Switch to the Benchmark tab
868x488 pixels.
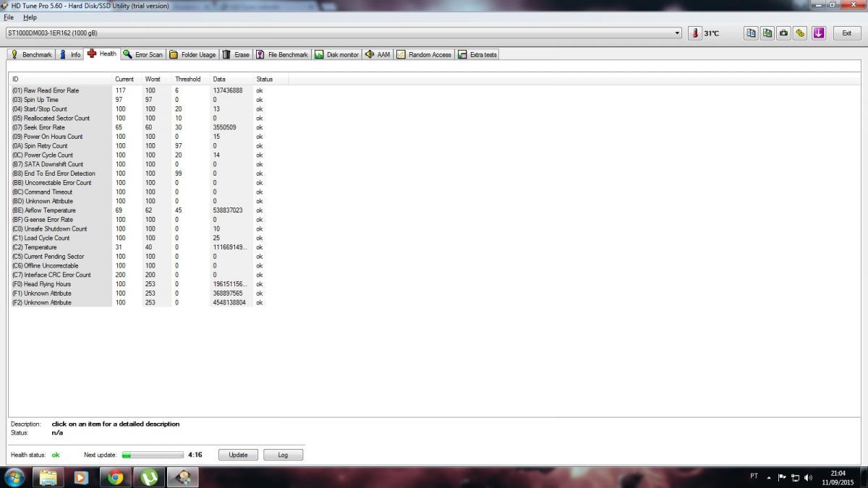(x=32, y=54)
